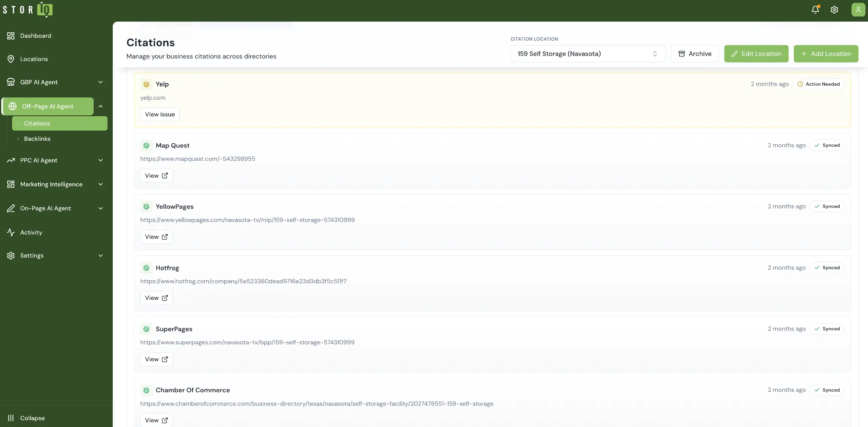Viewport: 868px width, 427px height.
Task: Click View button on YellowPages card
Action: (x=156, y=237)
